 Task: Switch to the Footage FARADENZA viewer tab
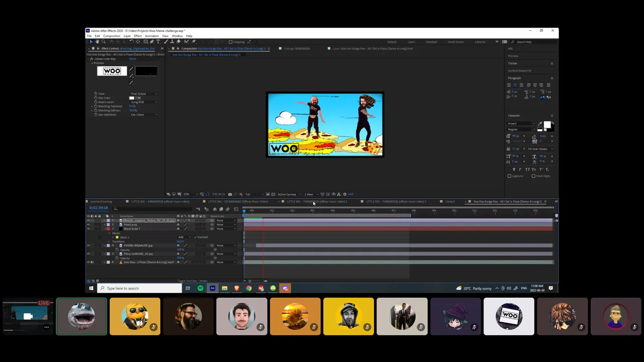click(297, 49)
